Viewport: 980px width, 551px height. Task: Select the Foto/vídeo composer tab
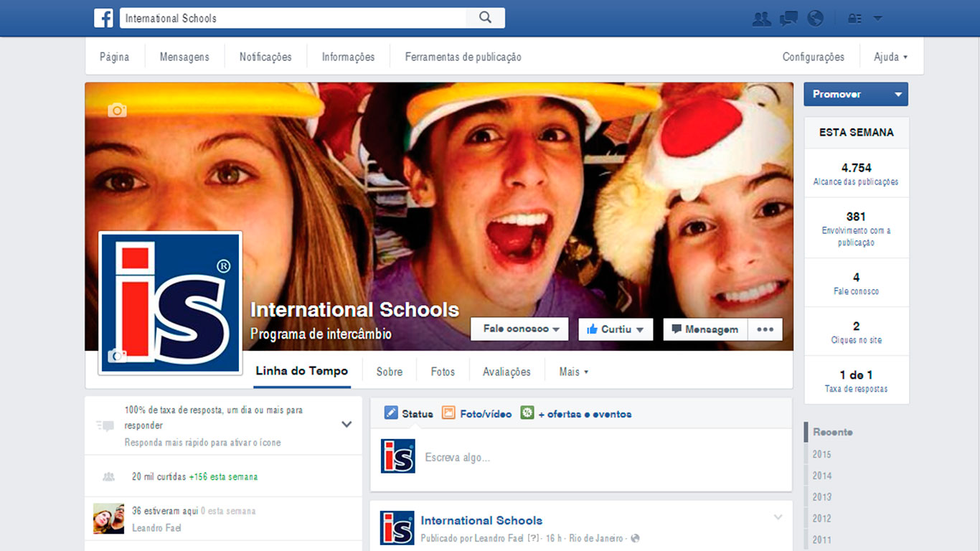click(x=477, y=413)
